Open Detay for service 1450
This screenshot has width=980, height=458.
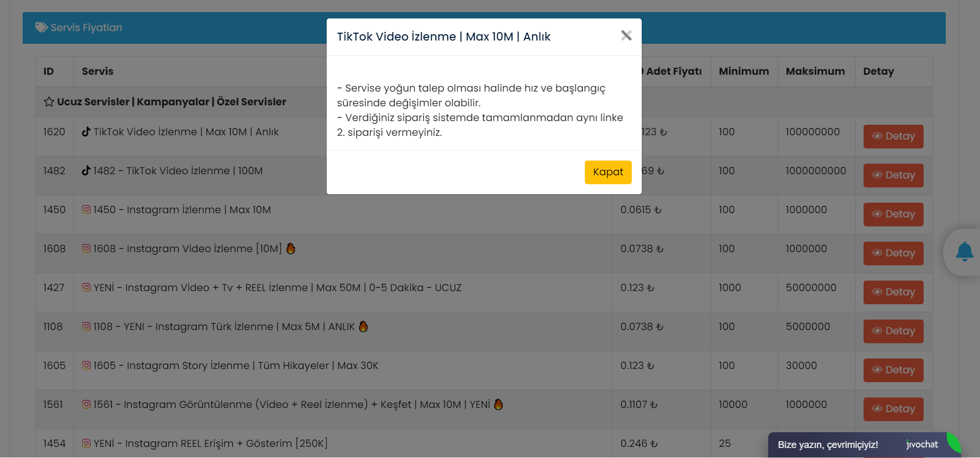coord(893,214)
